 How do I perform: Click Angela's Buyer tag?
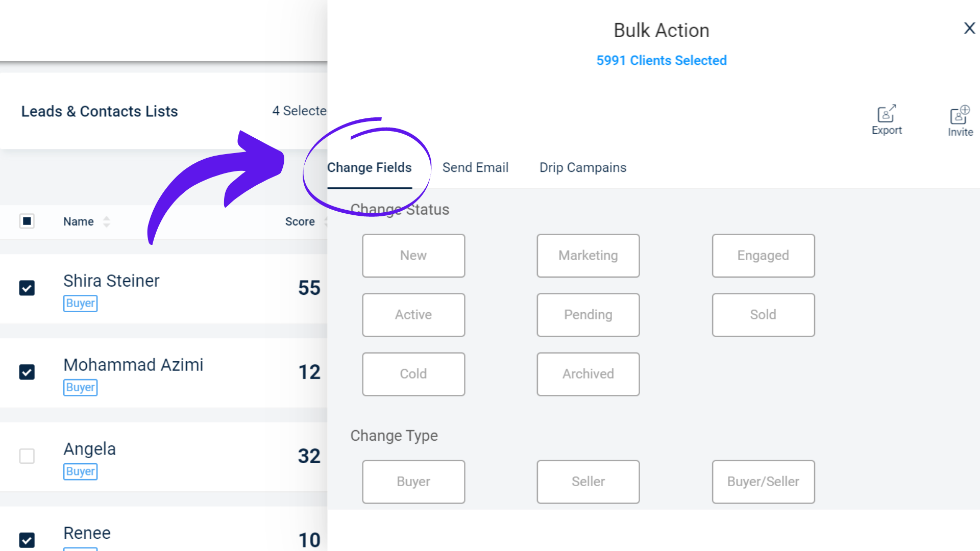tap(81, 471)
